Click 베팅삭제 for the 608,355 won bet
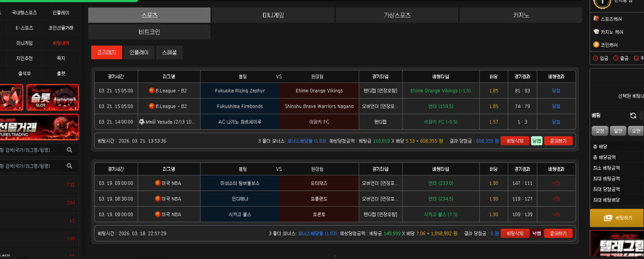This screenshot has width=644, height=259. [515, 141]
